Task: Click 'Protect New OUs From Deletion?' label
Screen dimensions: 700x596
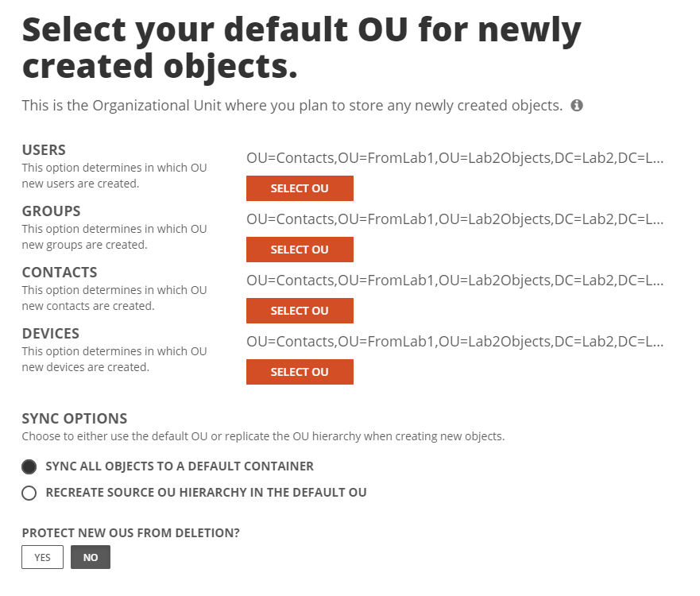Action: 130,533
